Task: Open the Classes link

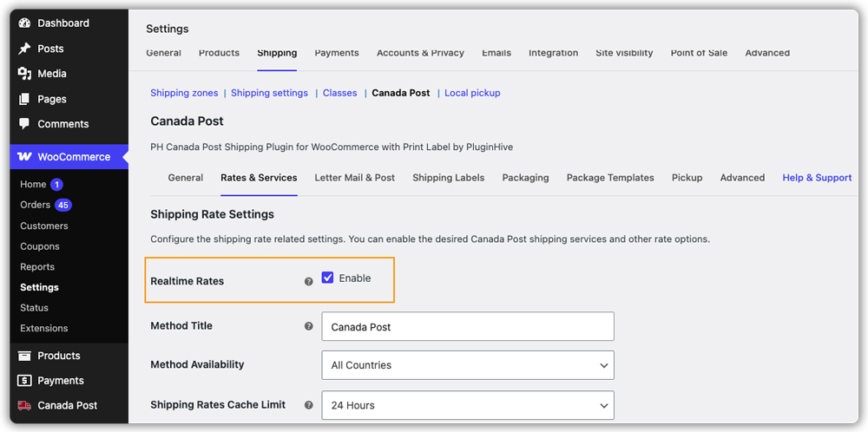Action: 340,93
